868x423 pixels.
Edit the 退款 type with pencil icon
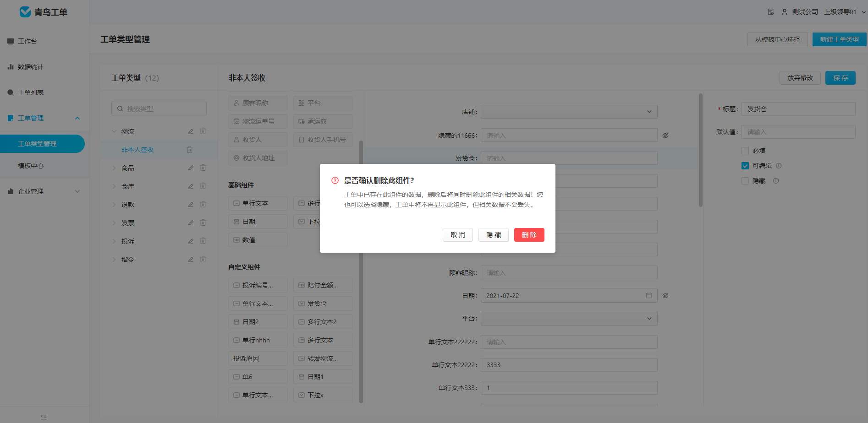pyautogui.click(x=191, y=205)
